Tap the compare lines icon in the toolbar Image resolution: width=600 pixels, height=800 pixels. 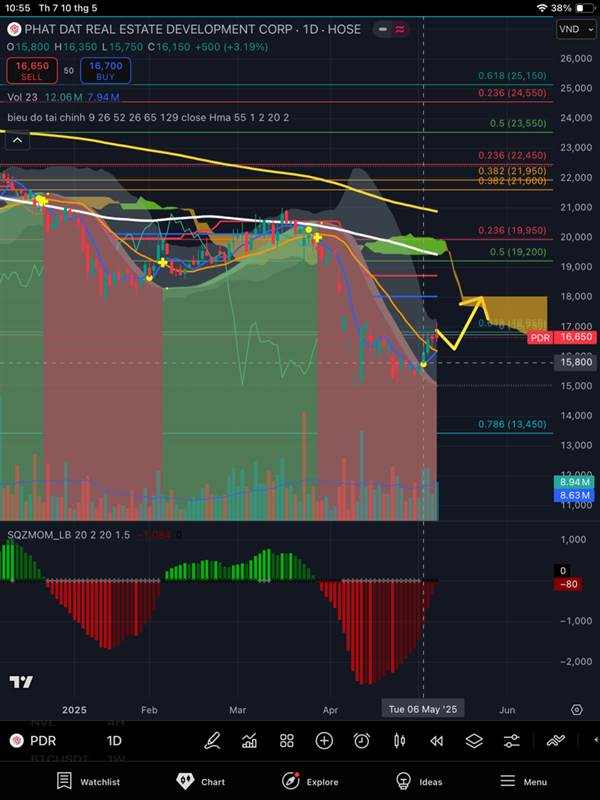[555, 740]
